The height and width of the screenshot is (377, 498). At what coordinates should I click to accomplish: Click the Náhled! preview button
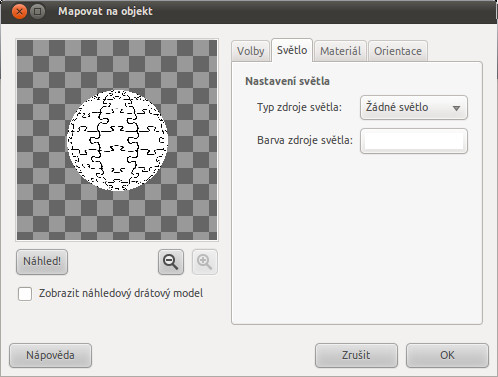click(x=42, y=262)
